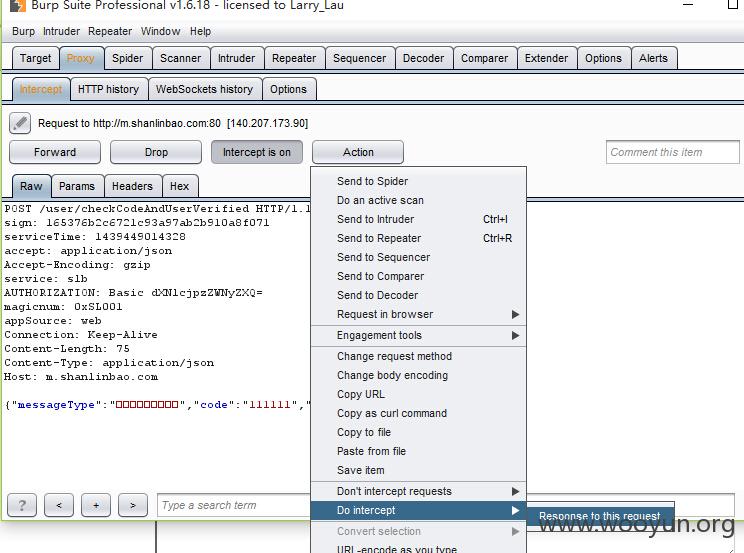Choose 'Send to Comparer'
The width and height of the screenshot is (744, 553).
[418, 276]
